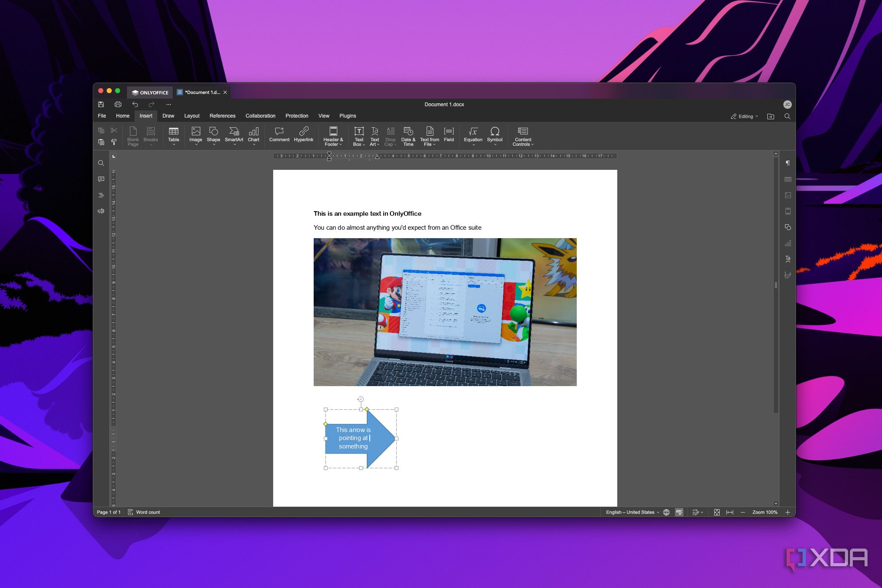
Task: Open the Equation tool
Action: [x=473, y=132]
